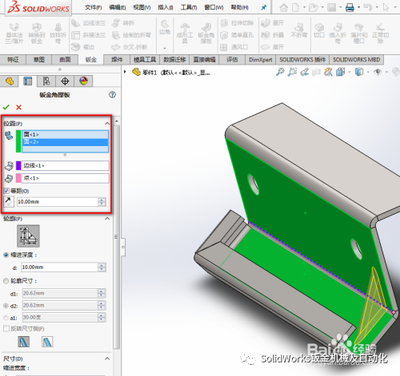Click the reference line selection icon
Image resolution: width=400 pixels, height=376 pixels.
pyautogui.click(x=9, y=165)
